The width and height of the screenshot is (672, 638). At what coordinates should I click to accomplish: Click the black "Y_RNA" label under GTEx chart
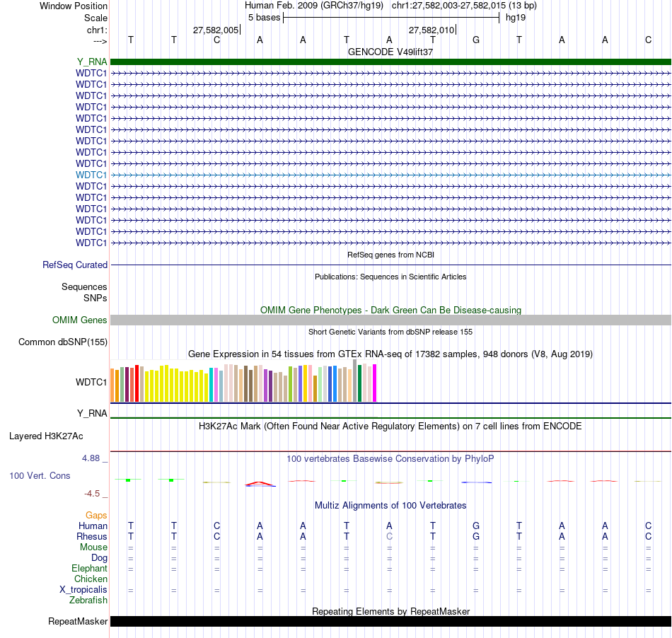(x=92, y=414)
